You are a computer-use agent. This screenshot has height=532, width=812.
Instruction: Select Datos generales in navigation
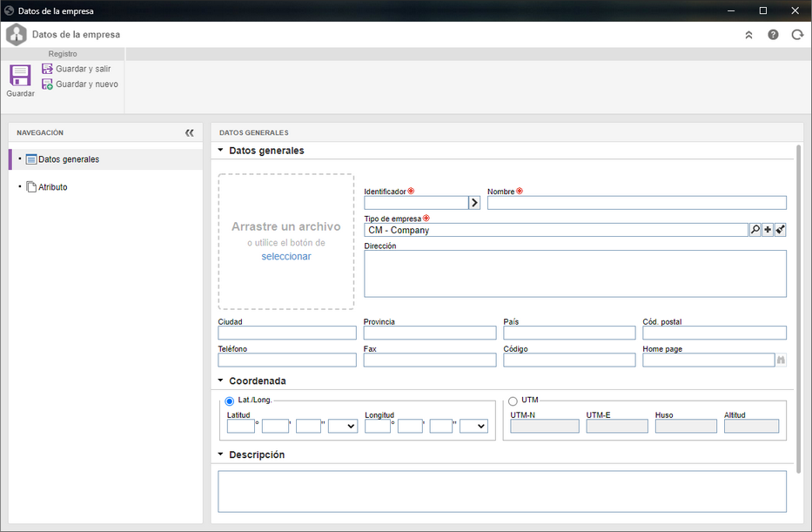[105, 159]
